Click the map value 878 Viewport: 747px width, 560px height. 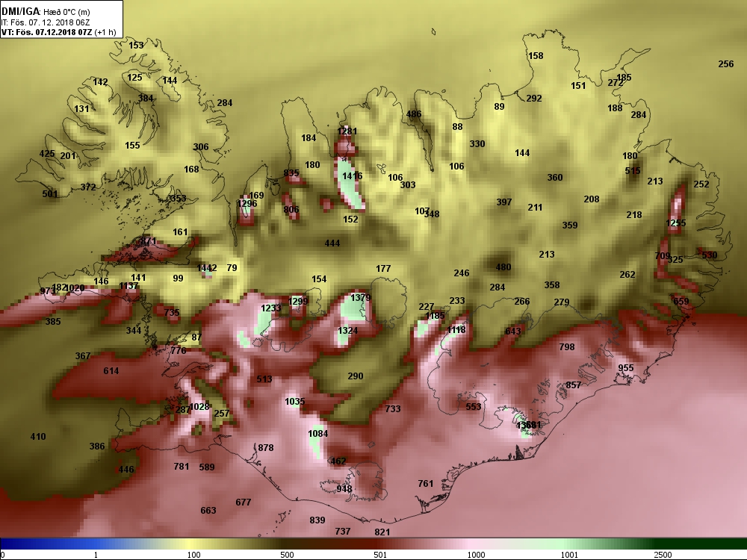[x=266, y=447]
